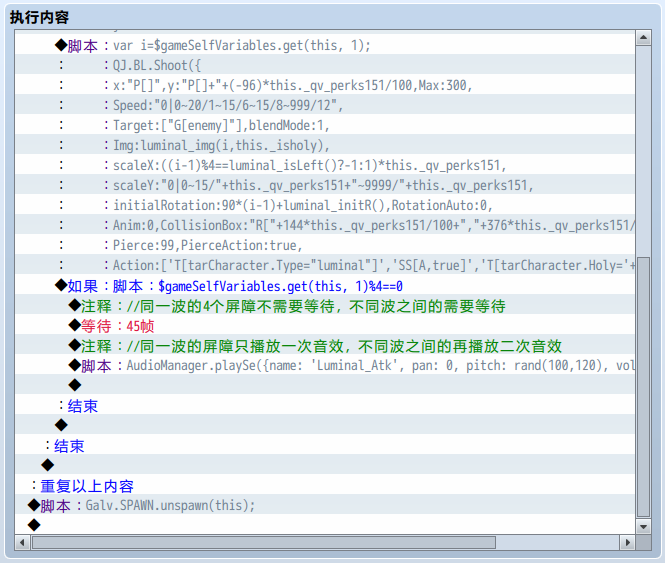Select the empty command row between the two 结束 lines

325,425
